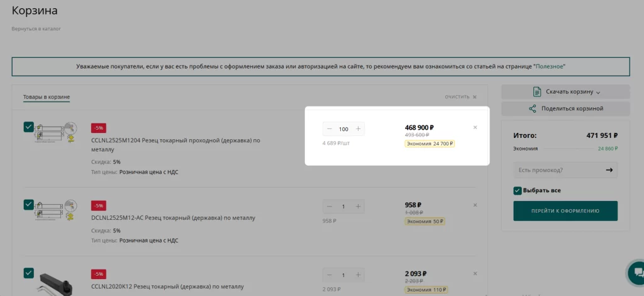644x296 pixels.
Task: Click the 'Корзина' page heading
Action: (x=35, y=10)
